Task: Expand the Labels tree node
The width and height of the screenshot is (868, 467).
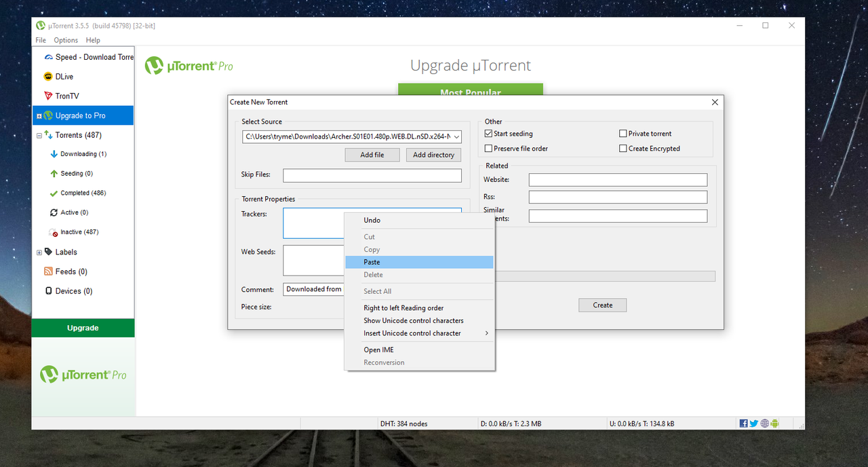Action: [x=39, y=253]
